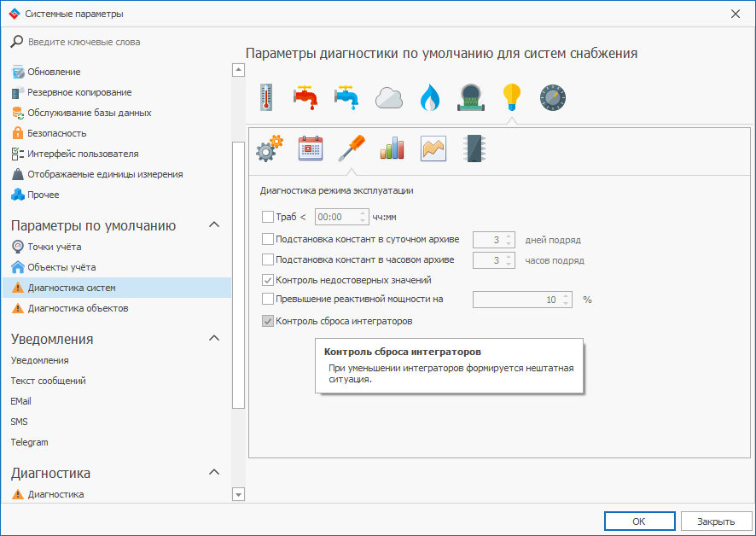Collapse the Параметры по умолчанию section
This screenshot has width=756, height=536.
(x=214, y=225)
